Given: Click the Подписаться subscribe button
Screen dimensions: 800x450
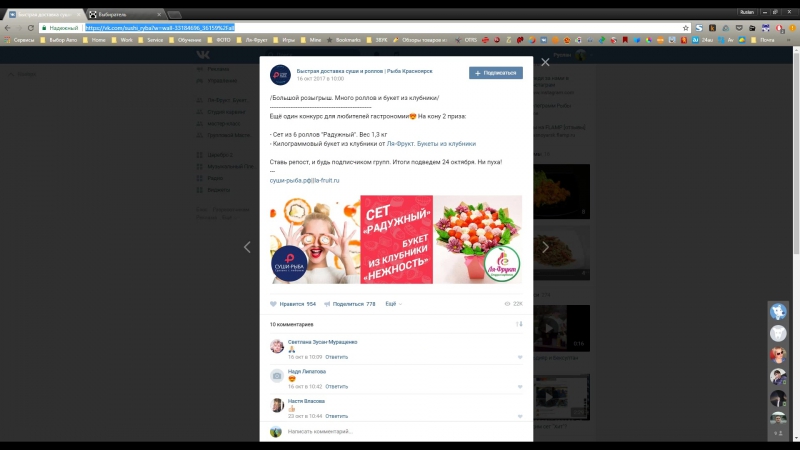Looking at the screenshot, I should [x=495, y=73].
